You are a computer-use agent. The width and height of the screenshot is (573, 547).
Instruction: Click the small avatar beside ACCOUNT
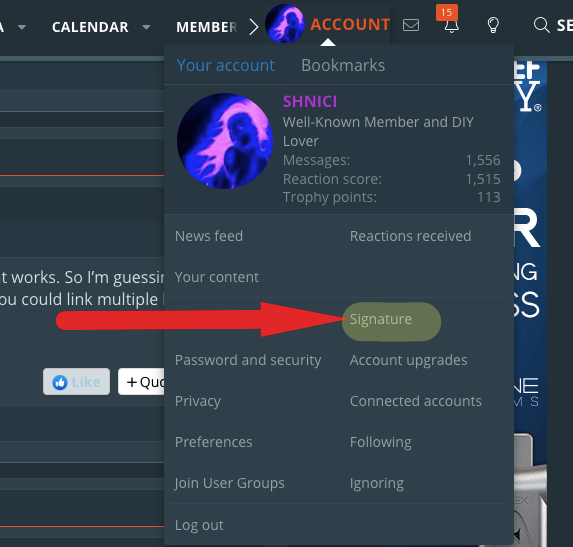[285, 24]
